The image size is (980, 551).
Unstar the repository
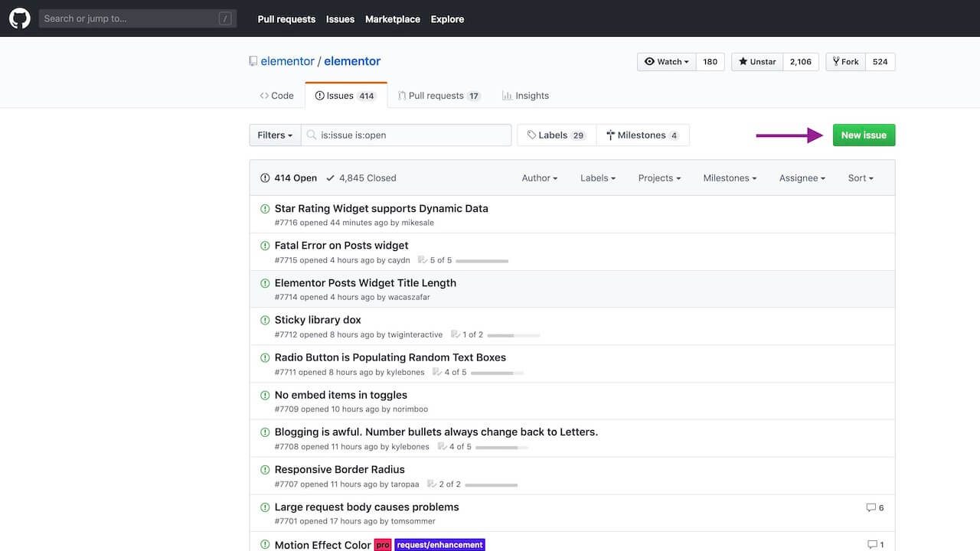click(757, 62)
